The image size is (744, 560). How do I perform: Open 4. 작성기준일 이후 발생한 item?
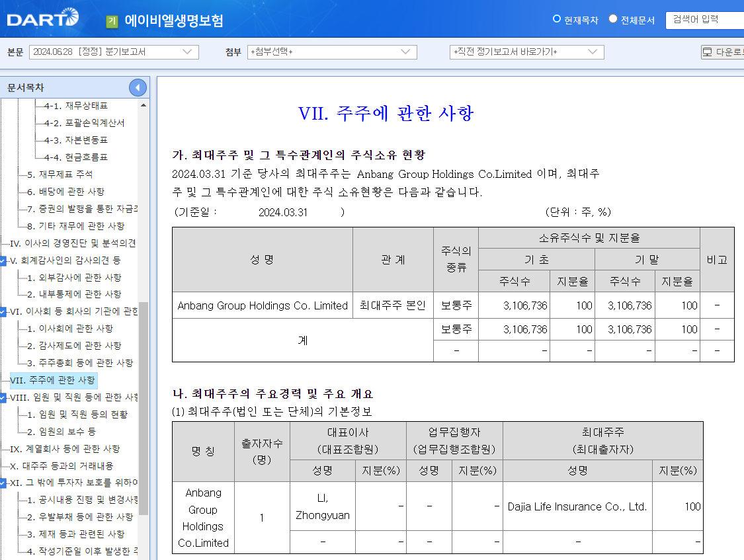click(x=82, y=551)
